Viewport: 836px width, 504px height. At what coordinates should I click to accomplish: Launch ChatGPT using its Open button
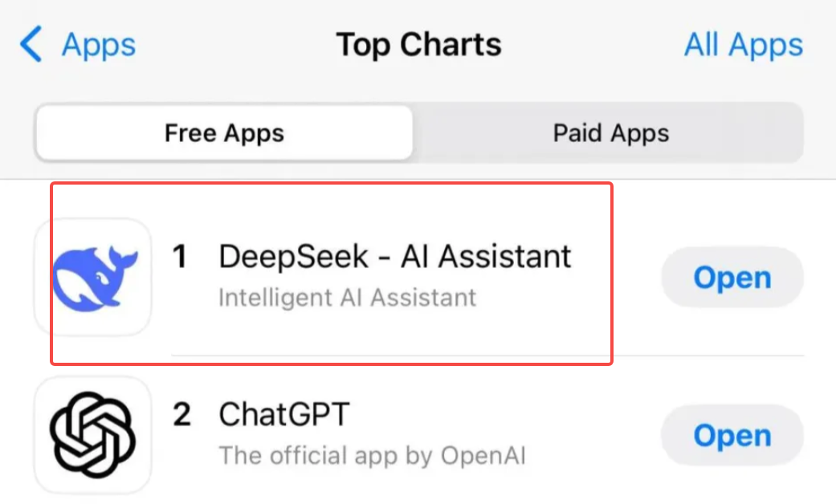click(x=732, y=435)
